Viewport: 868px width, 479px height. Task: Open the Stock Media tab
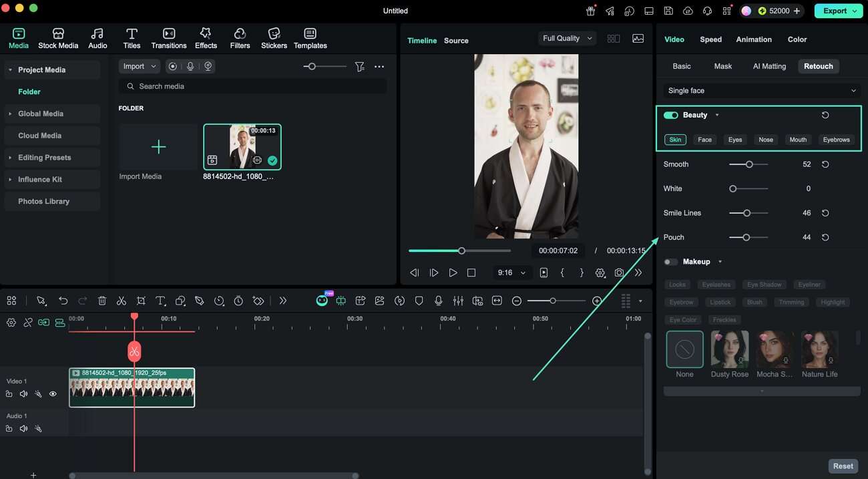coord(58,39)
